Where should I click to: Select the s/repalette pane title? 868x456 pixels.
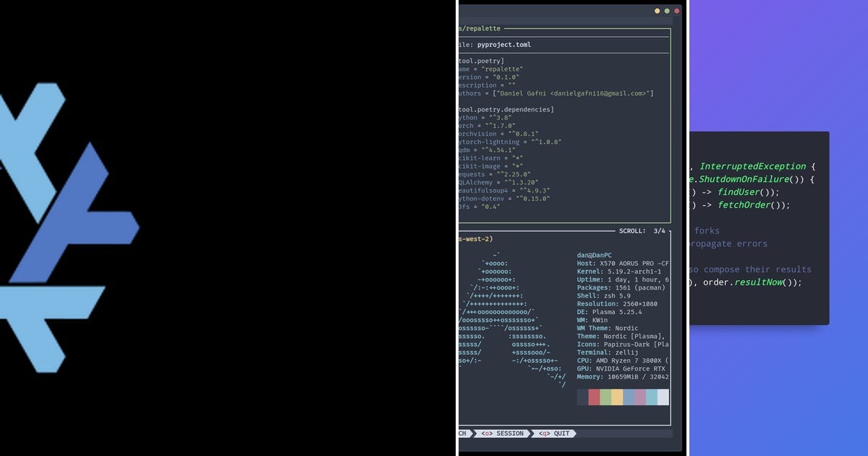tap(479, 28)
